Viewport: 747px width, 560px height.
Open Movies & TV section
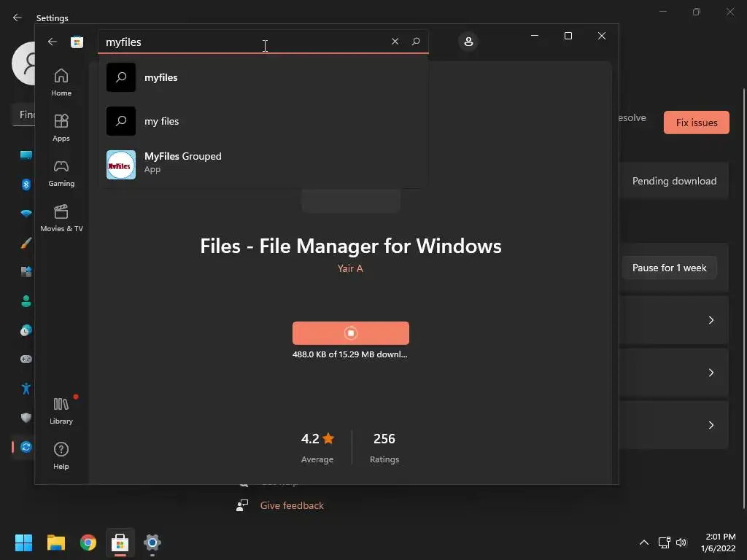click(x=61, y=219)
